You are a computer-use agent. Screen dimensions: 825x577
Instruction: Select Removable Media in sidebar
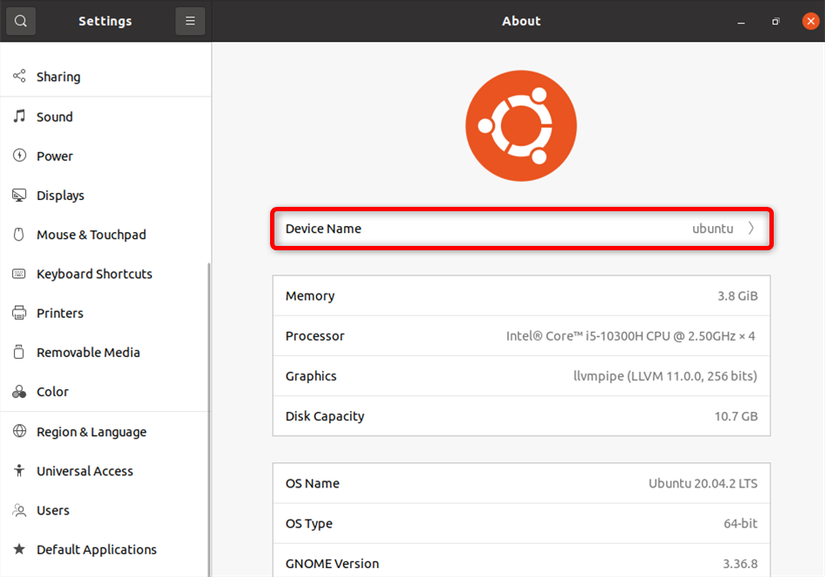coord(88,352)
